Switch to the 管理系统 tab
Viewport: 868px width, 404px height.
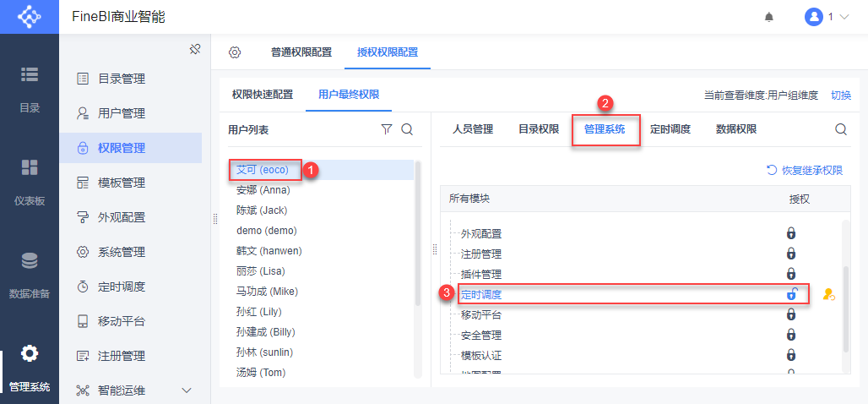(605, 129)
